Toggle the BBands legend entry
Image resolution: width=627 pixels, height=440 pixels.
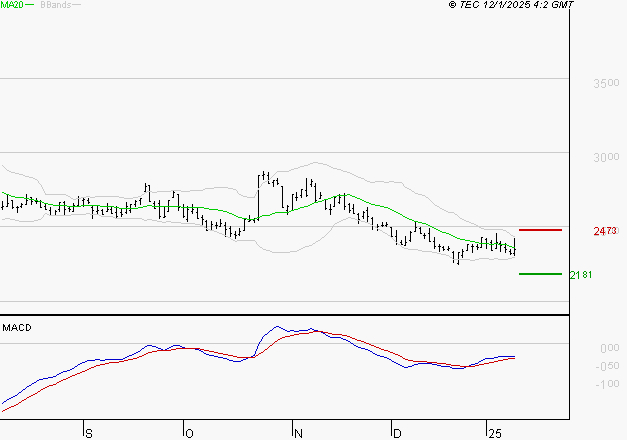point(54,5)
